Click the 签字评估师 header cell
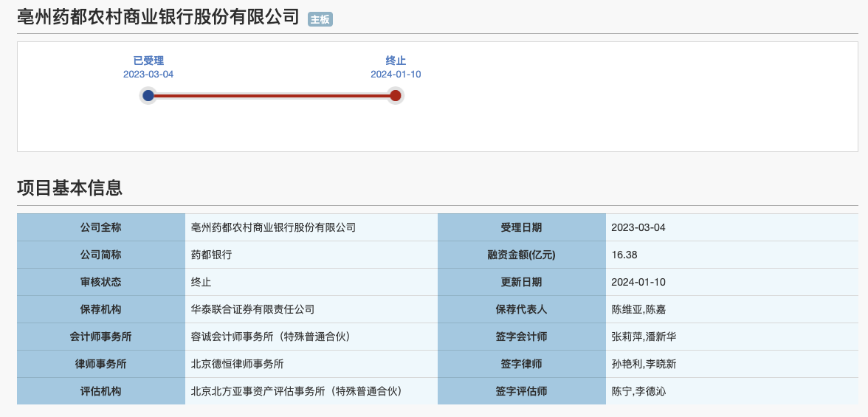 tap(521, 391)
